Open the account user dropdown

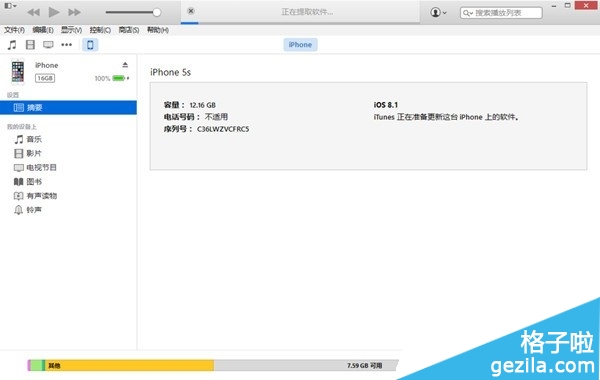pos(438,12)
